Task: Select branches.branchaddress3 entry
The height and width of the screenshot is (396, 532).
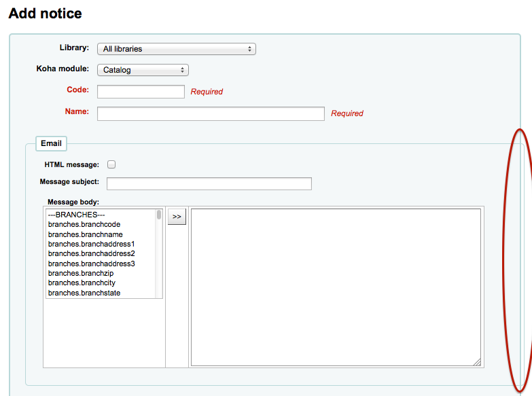Action: tap(91, 264)
